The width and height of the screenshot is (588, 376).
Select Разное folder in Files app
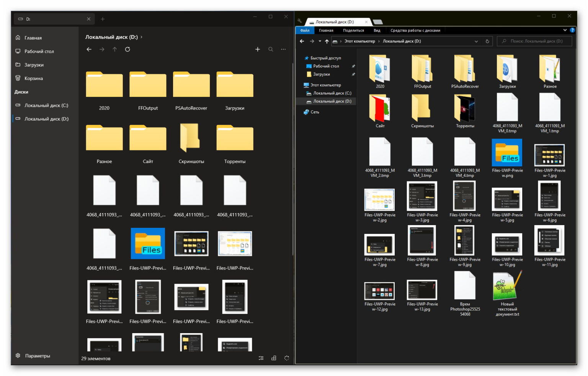click(x=104, y=144)
